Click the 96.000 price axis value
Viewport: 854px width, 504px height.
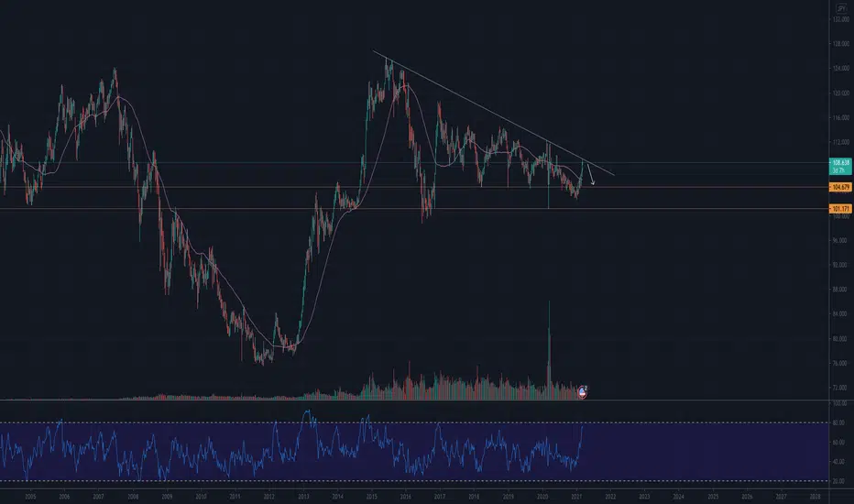click(x=840, y=240)
